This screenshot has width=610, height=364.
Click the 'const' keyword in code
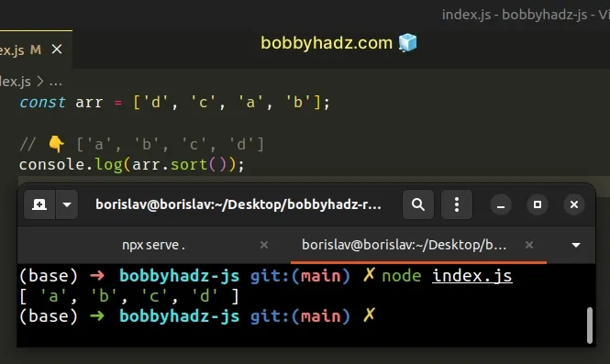tap(42, 103)
